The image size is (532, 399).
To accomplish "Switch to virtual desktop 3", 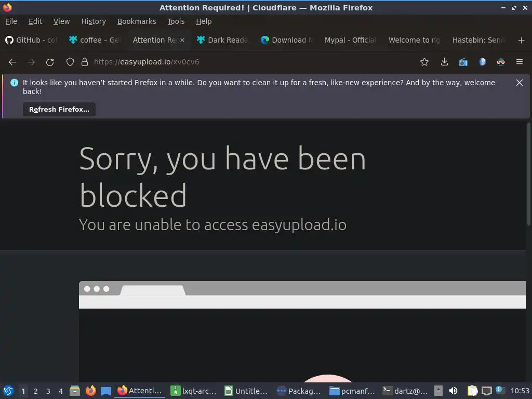I will pos(48,391).
